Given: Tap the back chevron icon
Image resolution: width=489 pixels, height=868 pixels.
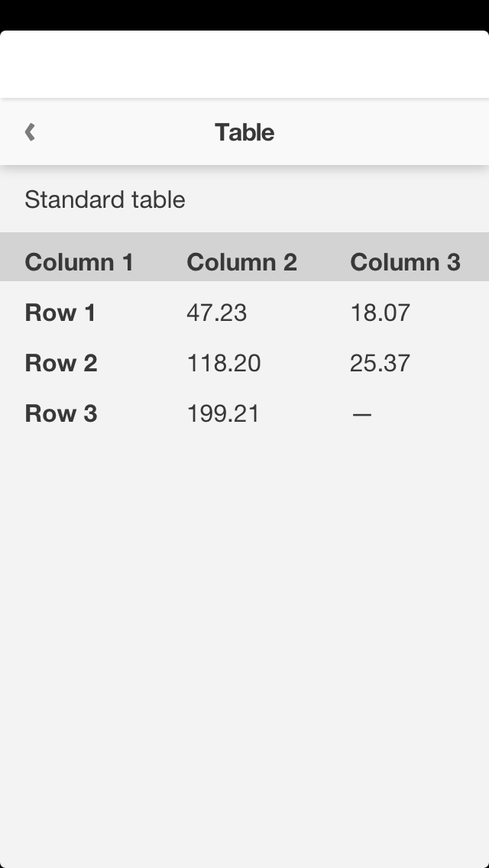Looking at the screenshot, I should coord(30,132).
